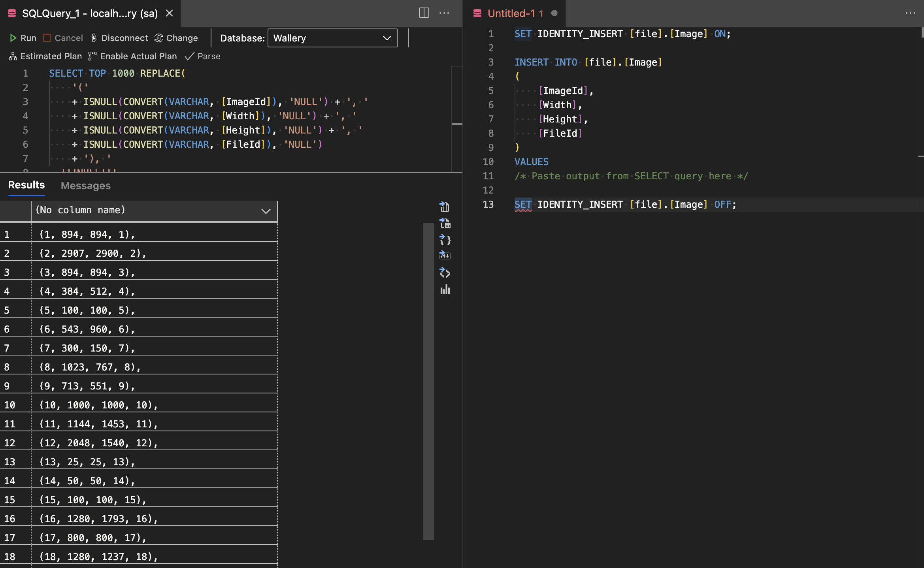Enable Actual Plan toggle
The image size is (924, 568).
click(x=133, y=56)
